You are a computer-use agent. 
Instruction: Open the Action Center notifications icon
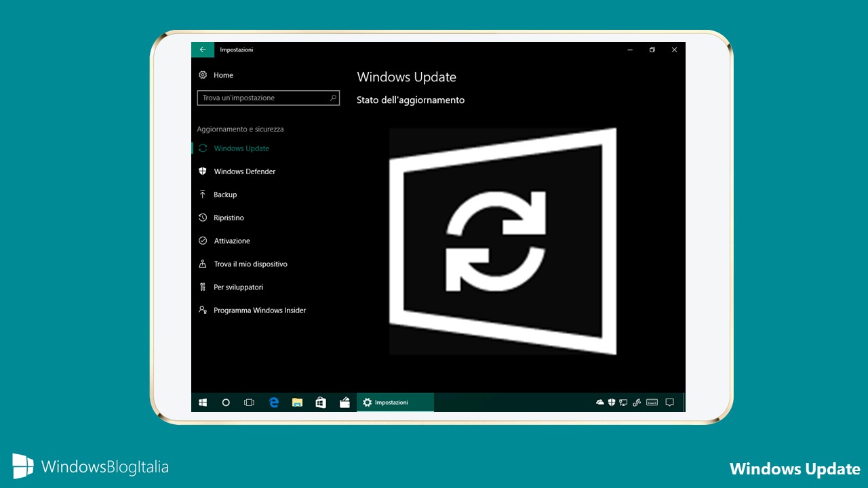670,403
